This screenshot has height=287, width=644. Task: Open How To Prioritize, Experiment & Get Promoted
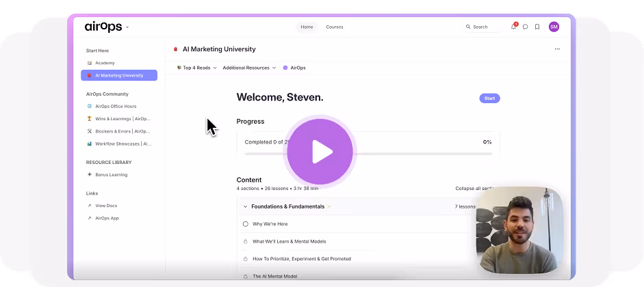coord(302,259)
